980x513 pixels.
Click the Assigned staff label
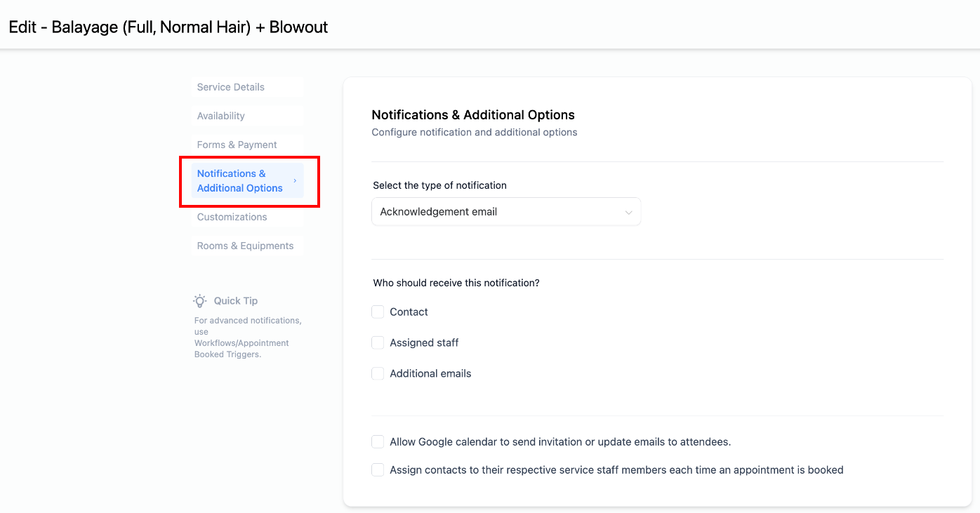pos(424,342)
